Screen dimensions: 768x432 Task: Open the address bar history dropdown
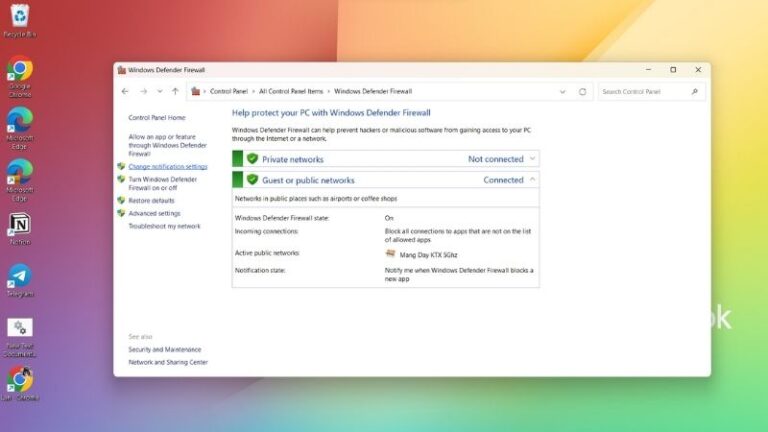coord(563,91)
